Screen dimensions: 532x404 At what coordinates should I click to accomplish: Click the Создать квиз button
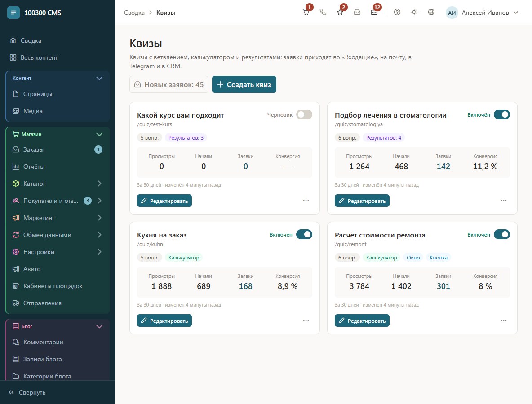click(x=244, y=84)
